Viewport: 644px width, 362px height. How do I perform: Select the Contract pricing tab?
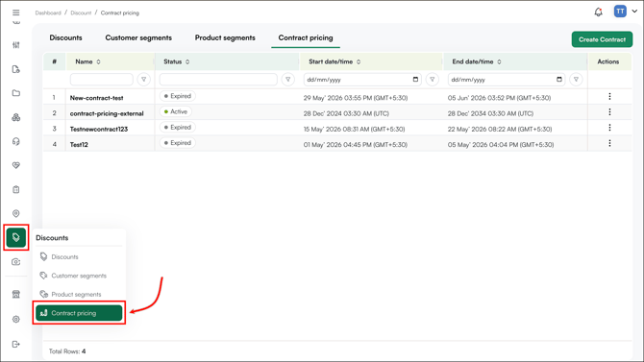click(x=306, y=37)
